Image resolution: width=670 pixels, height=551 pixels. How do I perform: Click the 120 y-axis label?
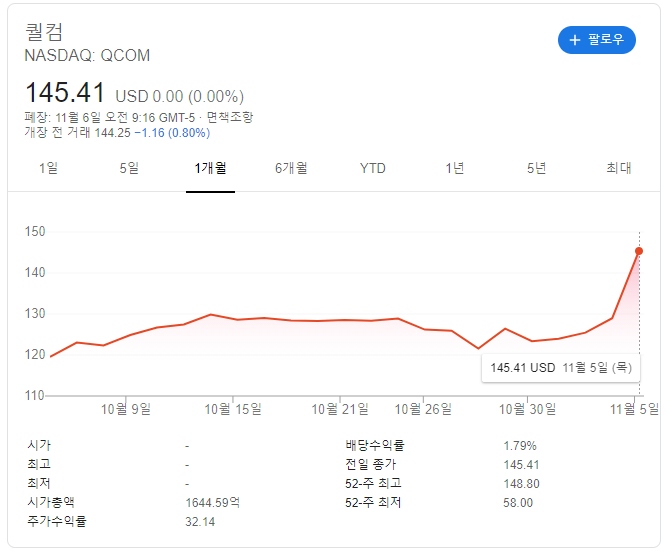(35, 355)
